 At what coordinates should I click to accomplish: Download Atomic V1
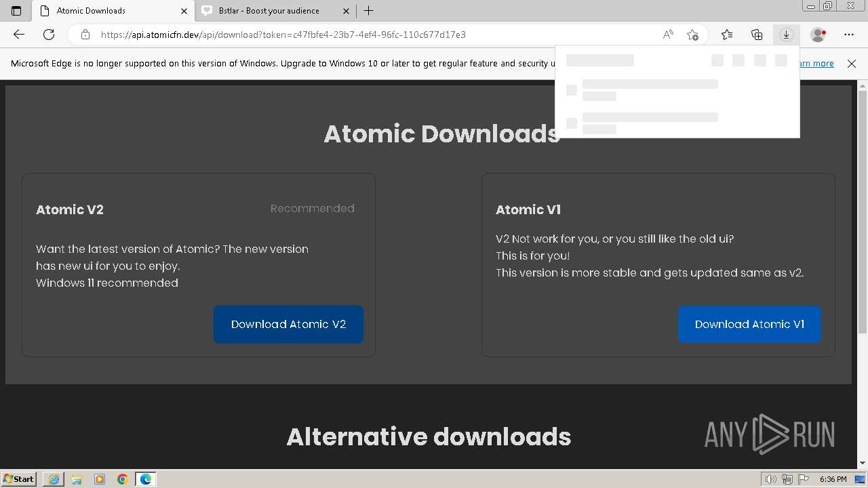749,324
